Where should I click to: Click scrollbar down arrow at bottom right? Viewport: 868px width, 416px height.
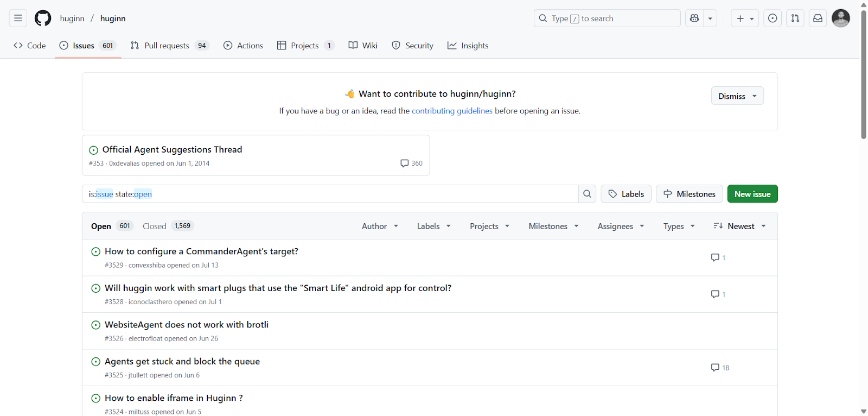(864, 412)
